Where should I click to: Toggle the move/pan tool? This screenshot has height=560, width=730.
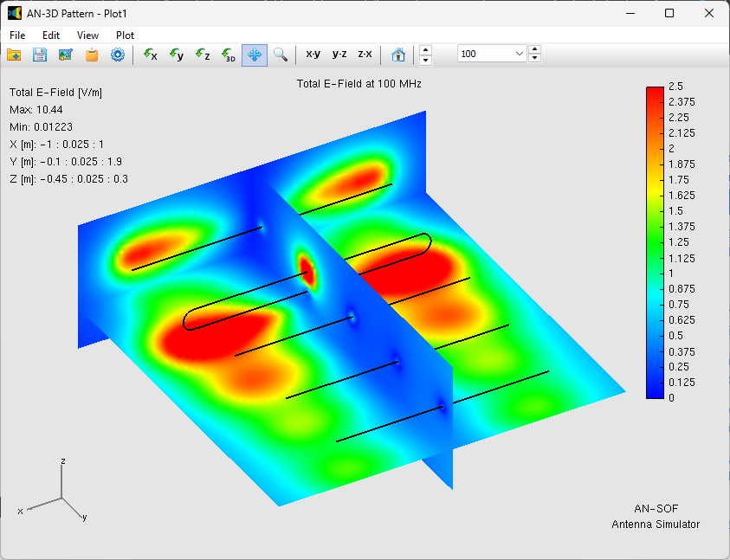point(255,55)
